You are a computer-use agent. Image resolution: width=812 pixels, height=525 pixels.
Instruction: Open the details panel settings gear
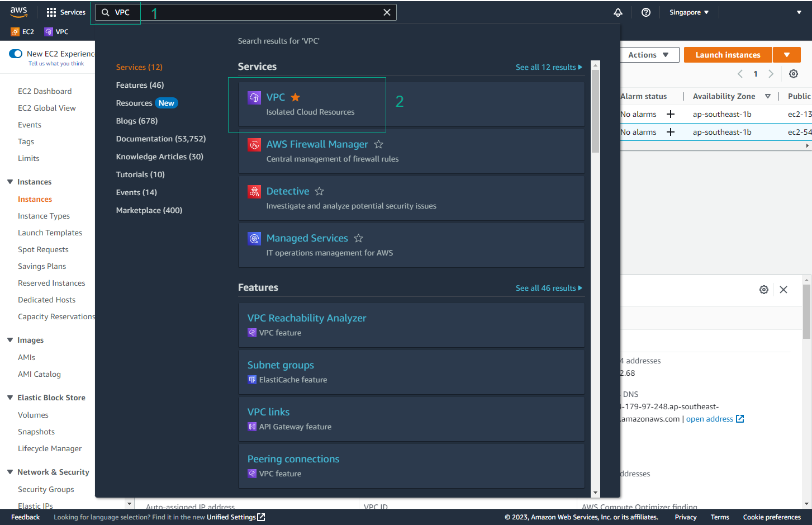764,290
